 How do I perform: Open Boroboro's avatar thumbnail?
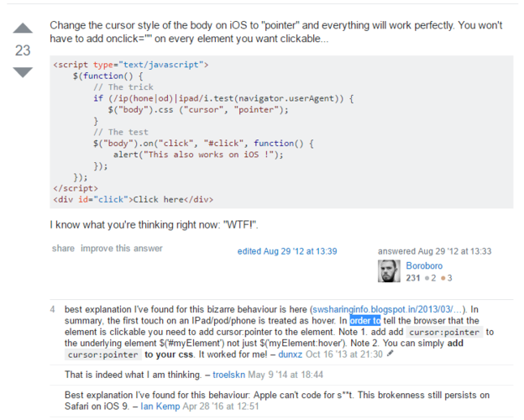[x=389, y=270]
